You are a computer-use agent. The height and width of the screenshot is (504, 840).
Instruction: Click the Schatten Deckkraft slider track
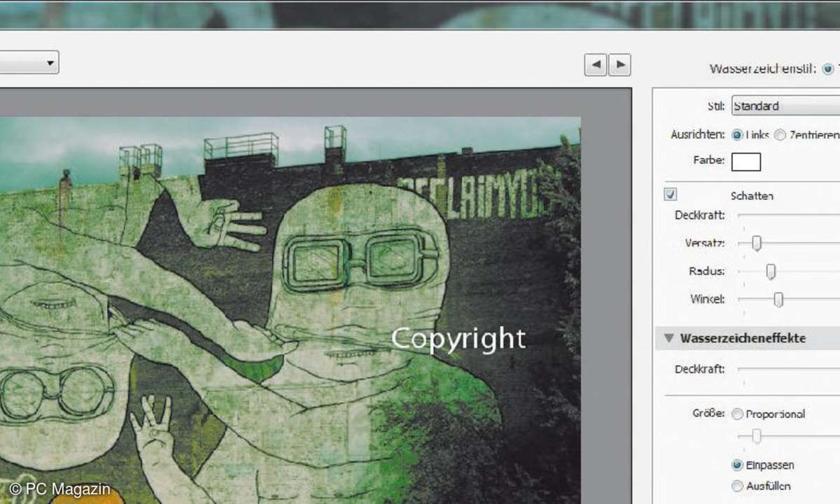tap(789, 215)
